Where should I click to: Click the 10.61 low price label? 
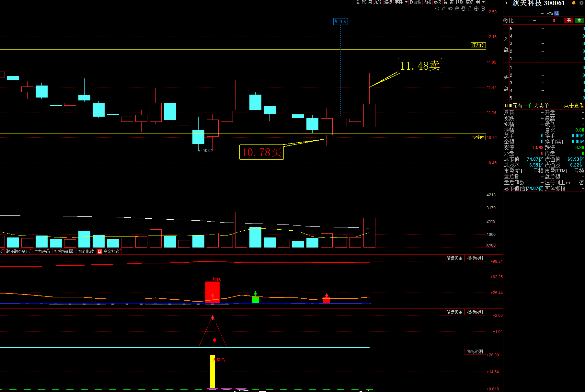click(208, 151)
